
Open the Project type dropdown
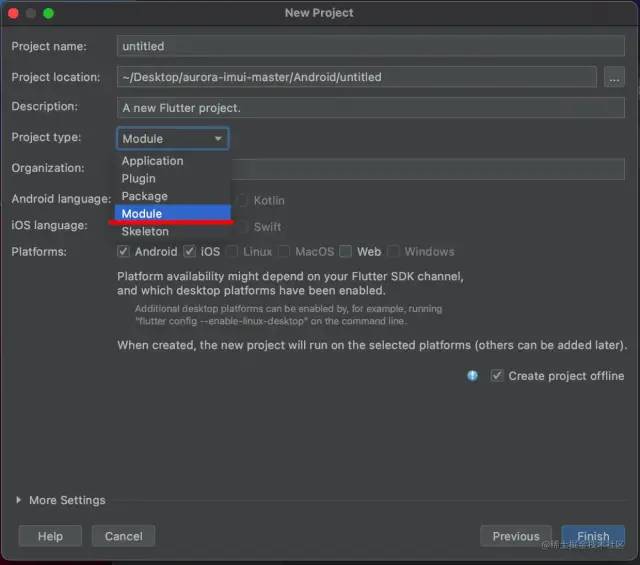pyautogui.click(x=173, y=138)
